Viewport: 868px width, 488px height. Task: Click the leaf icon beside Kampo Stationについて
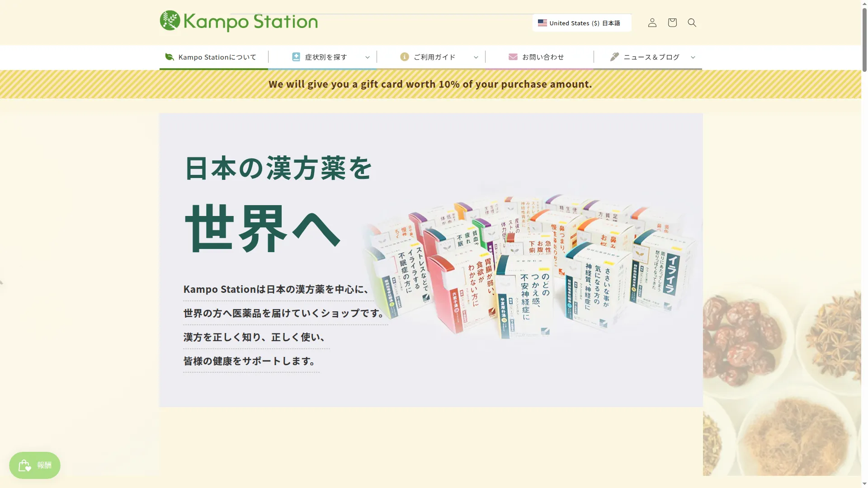coord(170,57)
